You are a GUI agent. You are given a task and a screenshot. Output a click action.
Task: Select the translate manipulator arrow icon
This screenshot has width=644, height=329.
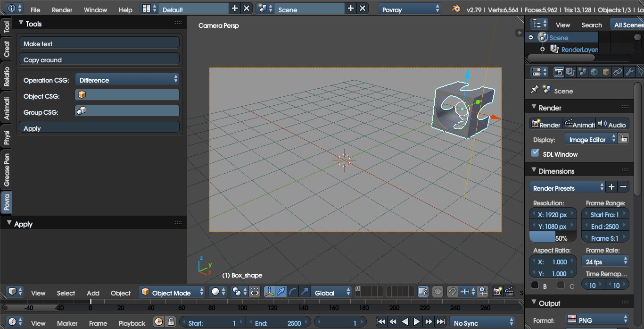tap(281, 292)
